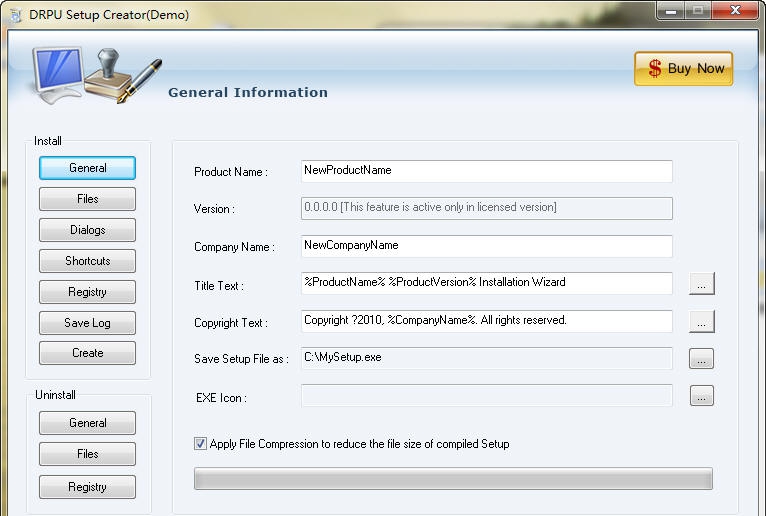Click the Copyright Text label
Image resolution: width=766 pixels, height=516 pixels.
point(231,323)
